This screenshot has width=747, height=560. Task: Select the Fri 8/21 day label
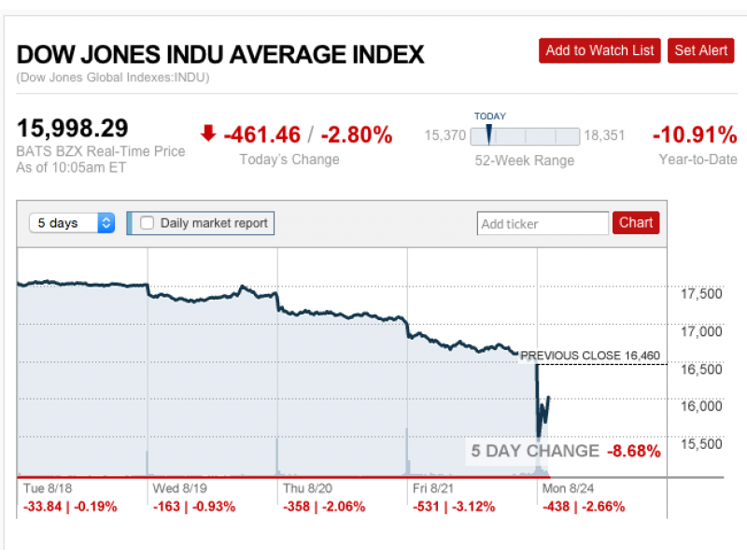click(437, 488)
